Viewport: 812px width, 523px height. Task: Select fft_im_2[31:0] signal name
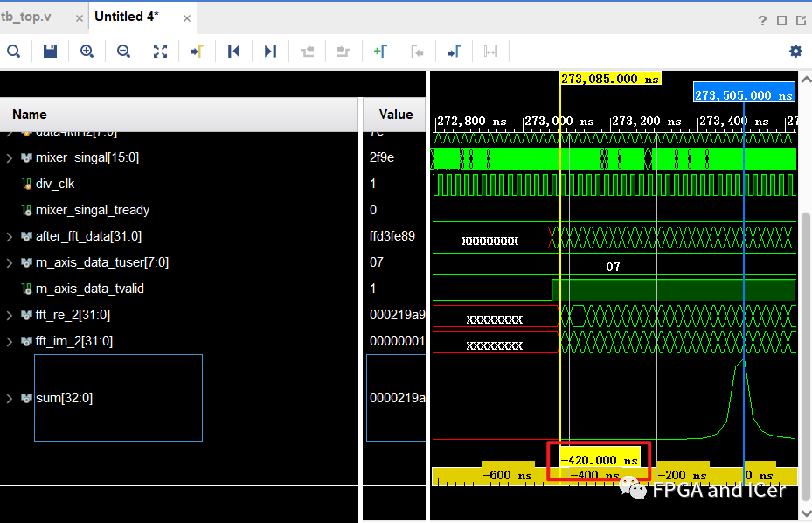click(74, 342)
